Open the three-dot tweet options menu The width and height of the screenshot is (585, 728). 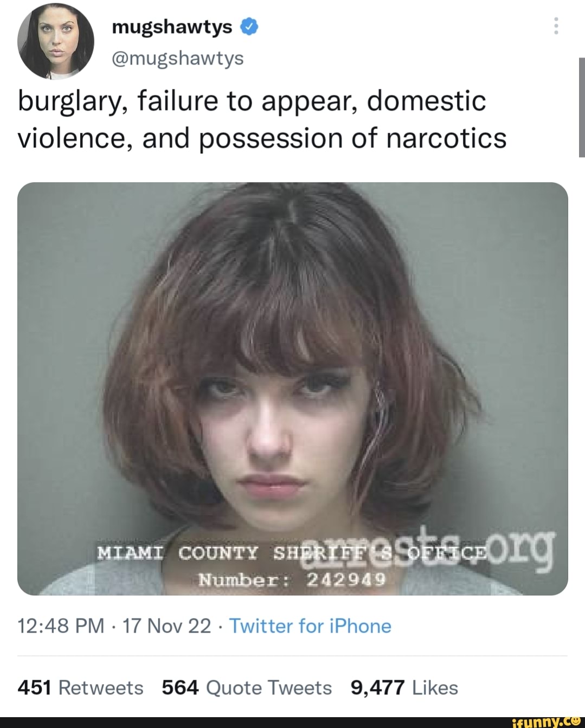coord(556,26)
